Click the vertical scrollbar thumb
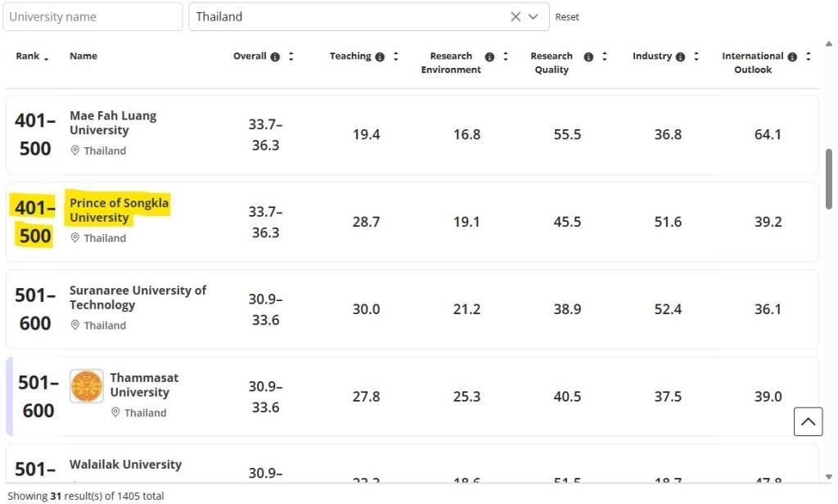The image size is (838, 504). click(829, 178)
